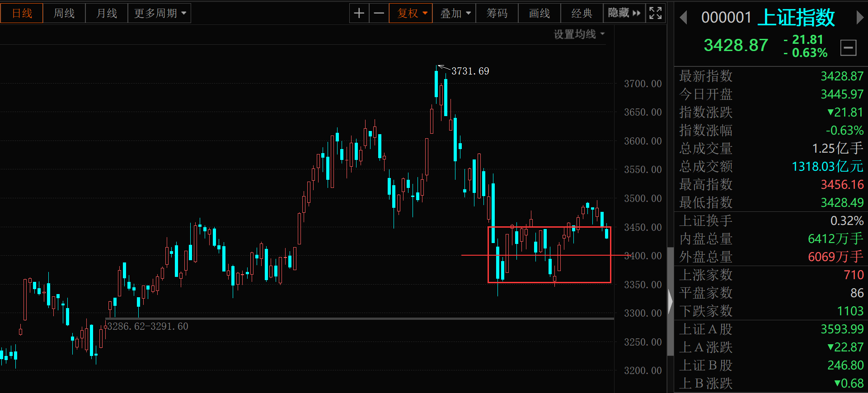Screen dimensions: 868x393
Task: Switch to 周线 weekly chart
Action: click(x=64, y=13)
